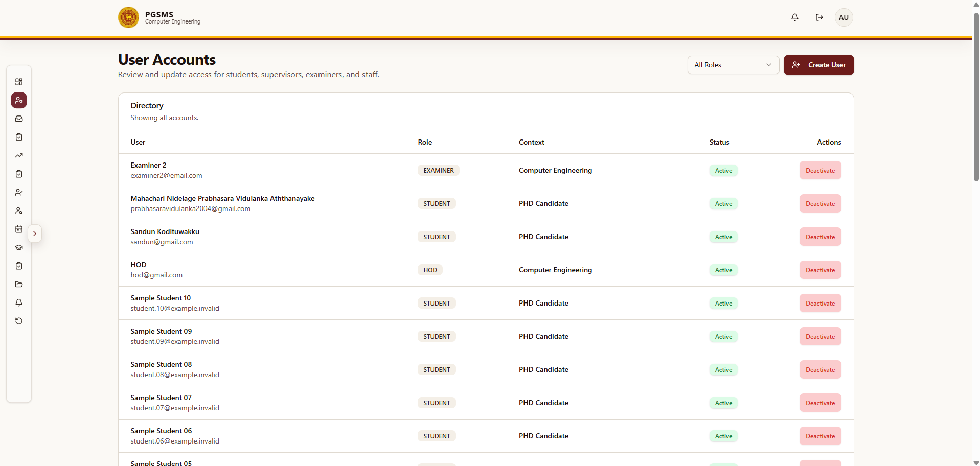Click the Role column header
This screenshot has width=980, height=466.
425,142
